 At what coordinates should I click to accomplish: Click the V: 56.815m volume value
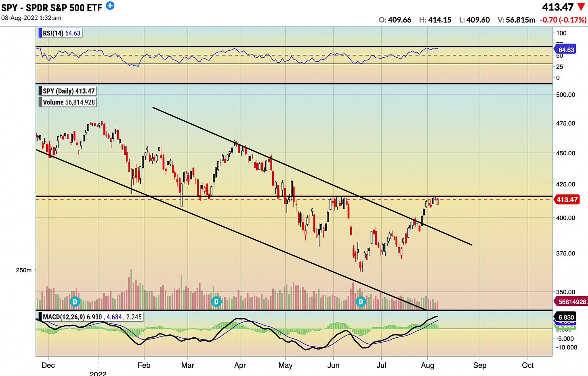pos(517,20)
